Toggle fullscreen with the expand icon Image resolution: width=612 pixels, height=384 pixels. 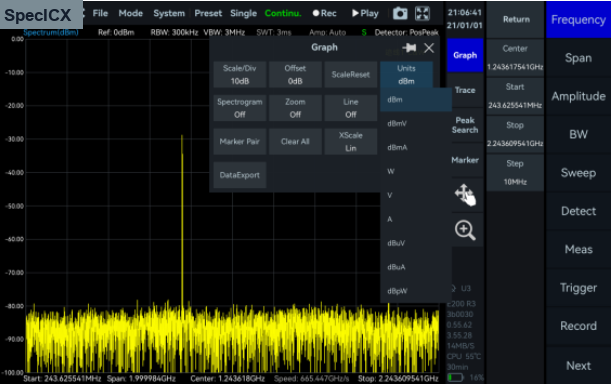[422, 14]
